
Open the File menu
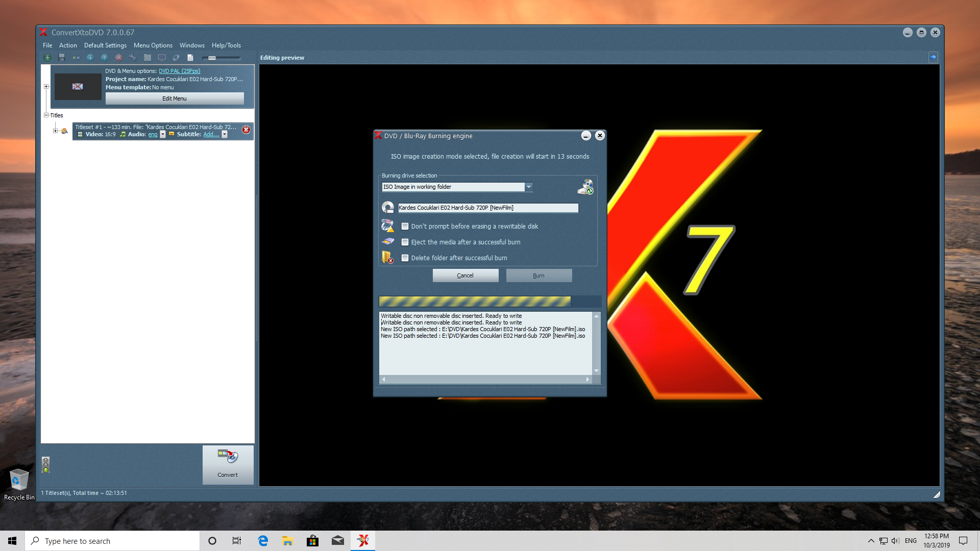point(47,45)
